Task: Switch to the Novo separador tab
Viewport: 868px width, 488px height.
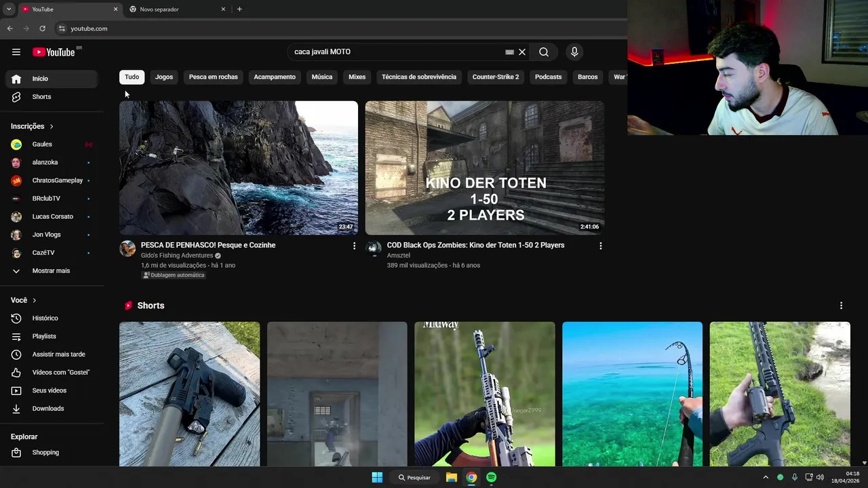Action: 178,9
